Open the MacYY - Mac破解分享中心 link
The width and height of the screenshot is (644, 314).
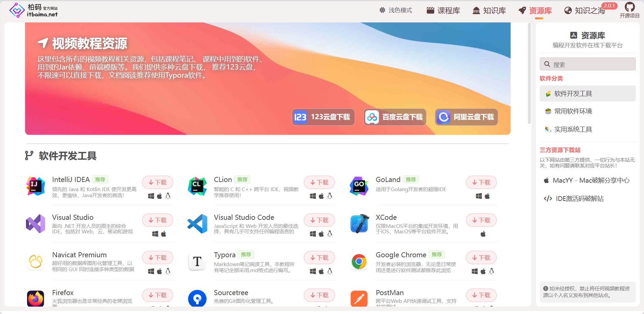[x=588, y=180]
